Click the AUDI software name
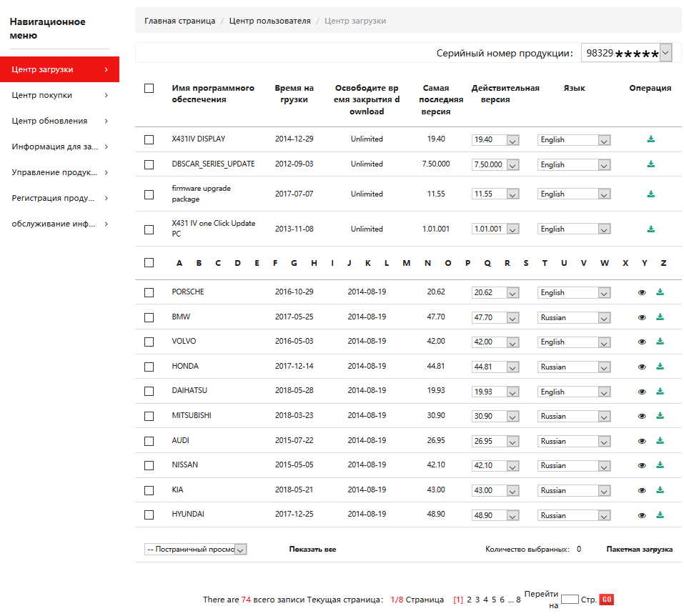684x616 pixels. click(x=181, y=440)
